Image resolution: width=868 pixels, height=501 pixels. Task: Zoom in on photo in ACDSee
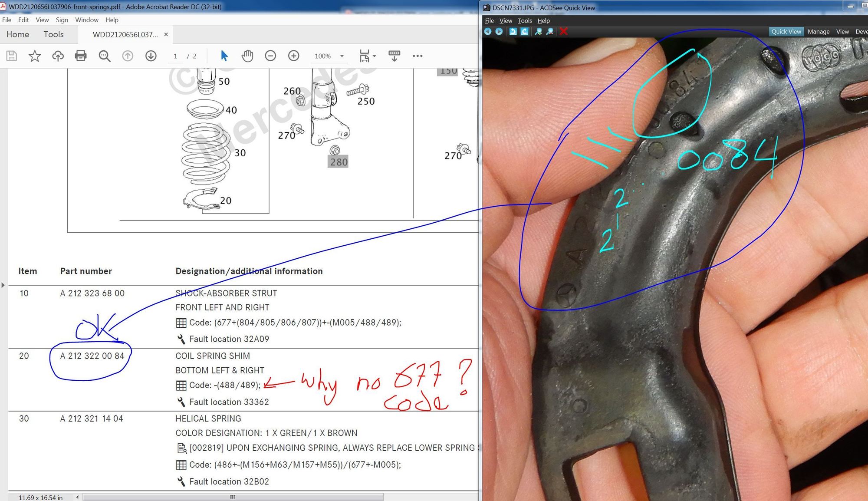538,31
